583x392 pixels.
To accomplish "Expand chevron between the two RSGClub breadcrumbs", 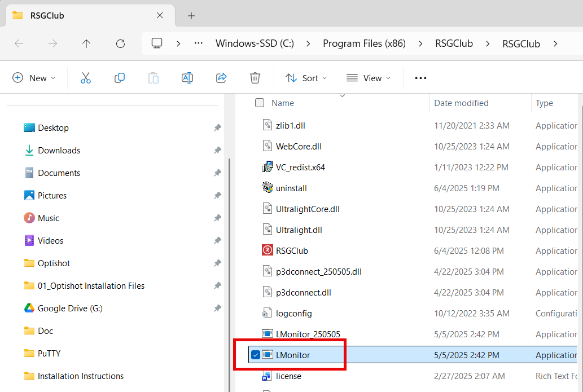I will (x=488, y=44).
